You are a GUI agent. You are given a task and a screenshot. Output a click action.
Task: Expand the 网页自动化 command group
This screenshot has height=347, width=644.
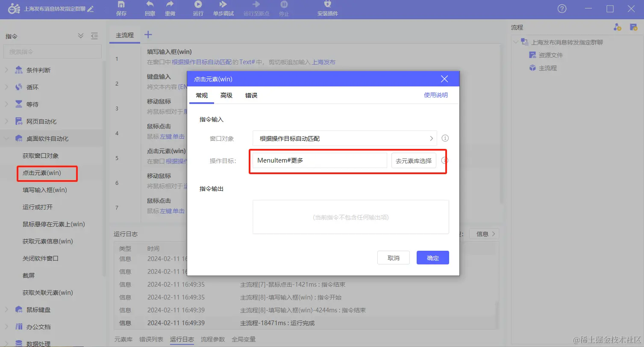tap(7, 122)
